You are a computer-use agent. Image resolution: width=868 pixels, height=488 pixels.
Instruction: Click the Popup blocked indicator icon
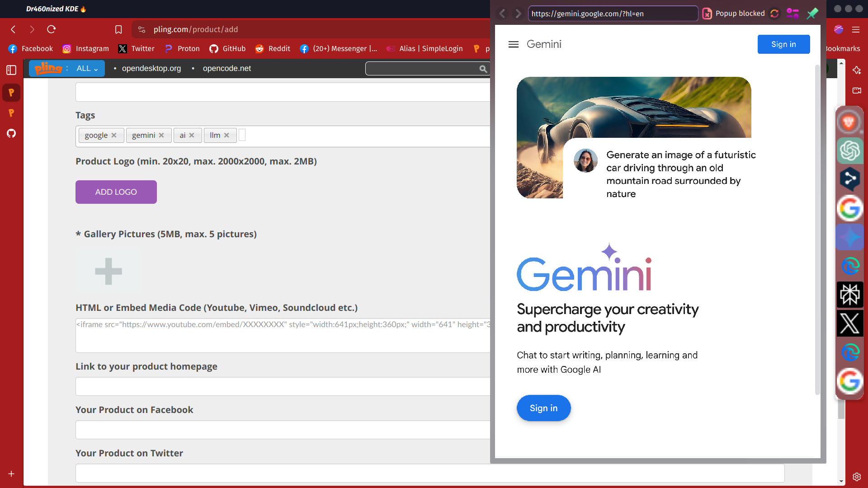click(x=707, y=14)
